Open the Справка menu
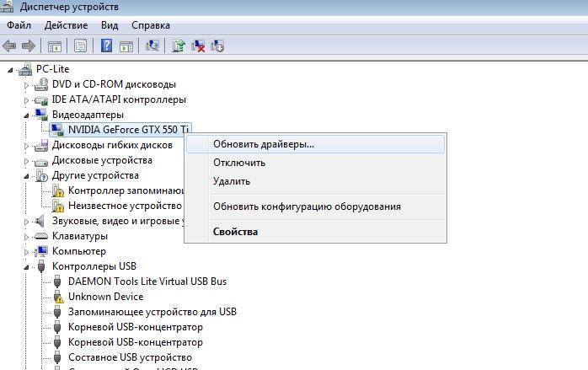Viewport: 588px width, 370px height. click(151, 25)
